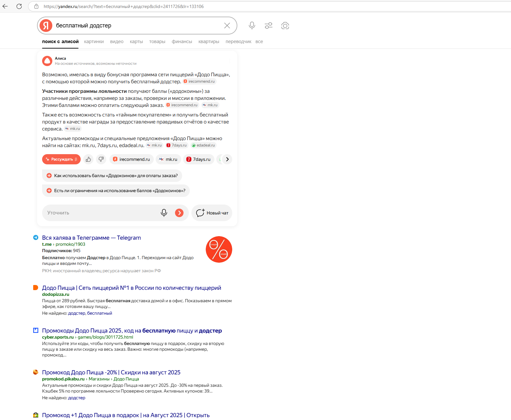511x420 pixels.
Task: Open search settings sliders icon
Action: [269, 26]
